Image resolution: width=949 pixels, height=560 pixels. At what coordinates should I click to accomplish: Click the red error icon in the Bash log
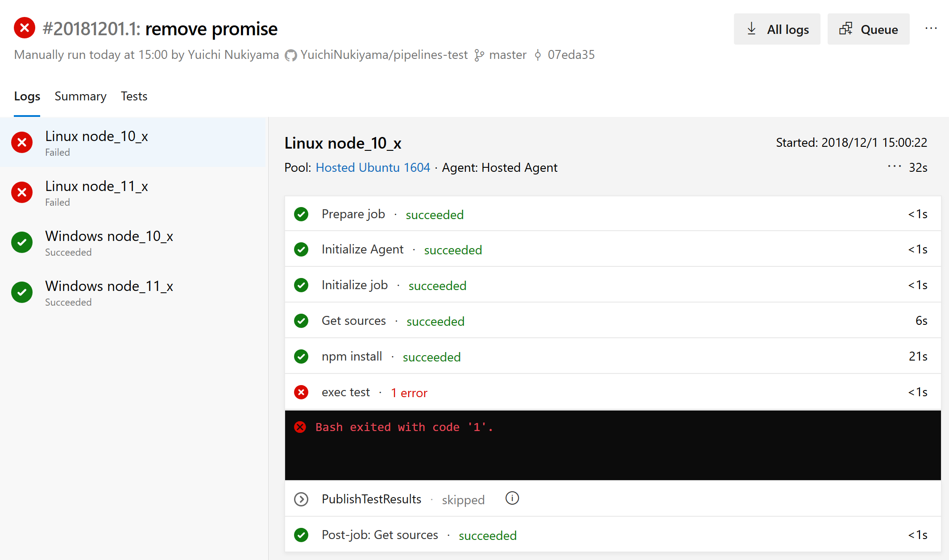click(x=301, y=427)
